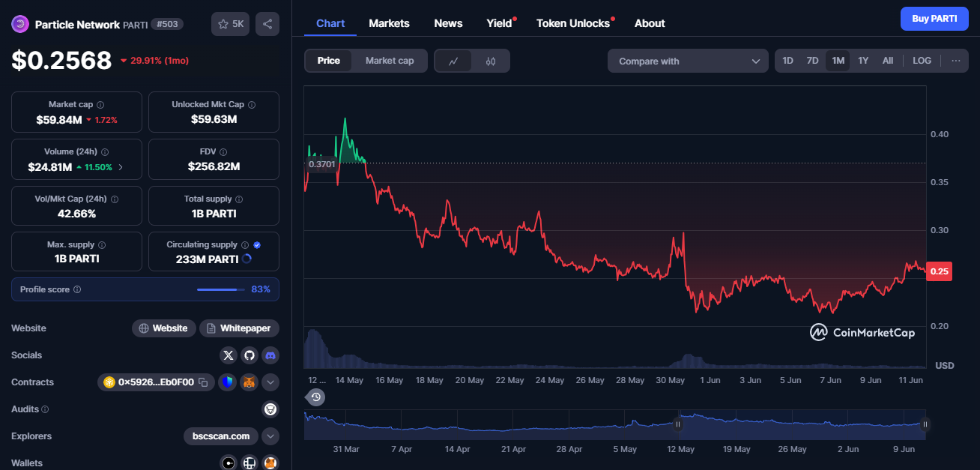
Task: Show Vol/Mkt Cap info icon
Action: 115,199
